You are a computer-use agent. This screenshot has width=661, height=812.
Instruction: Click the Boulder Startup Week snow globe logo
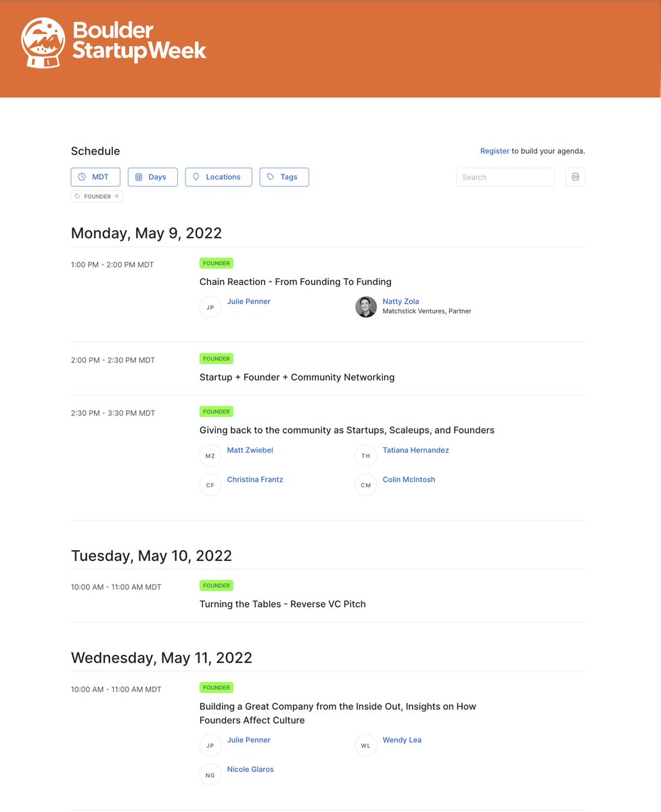tap(43, 42)
